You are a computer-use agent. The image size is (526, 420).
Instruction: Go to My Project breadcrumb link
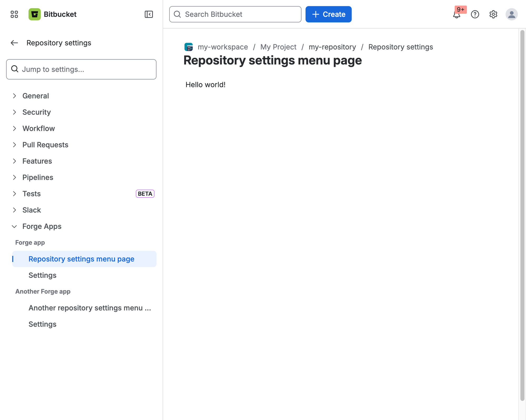coord(278,47)
